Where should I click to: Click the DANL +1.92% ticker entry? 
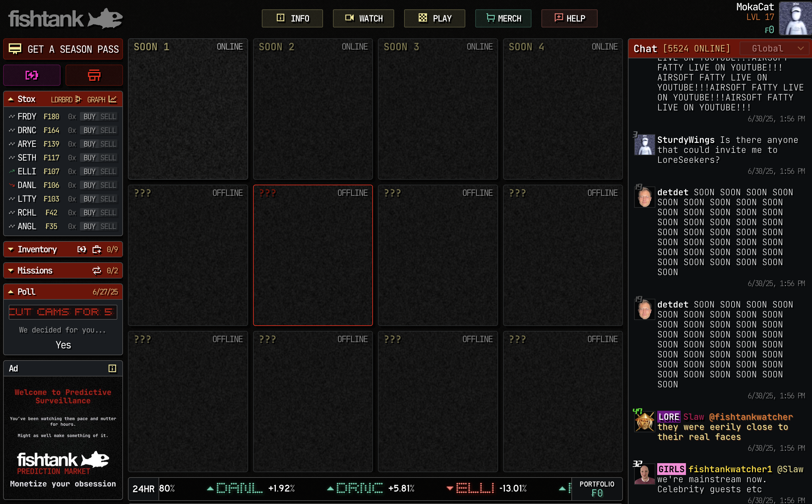point(251,489)
